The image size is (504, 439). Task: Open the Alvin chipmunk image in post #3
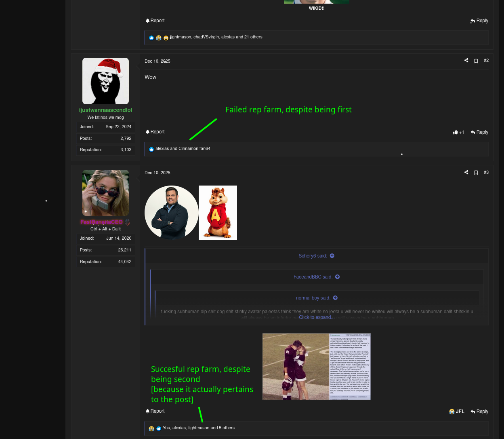218,213
